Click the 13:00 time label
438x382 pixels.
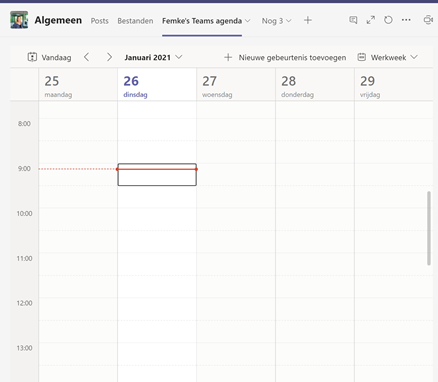pos(25,348)
